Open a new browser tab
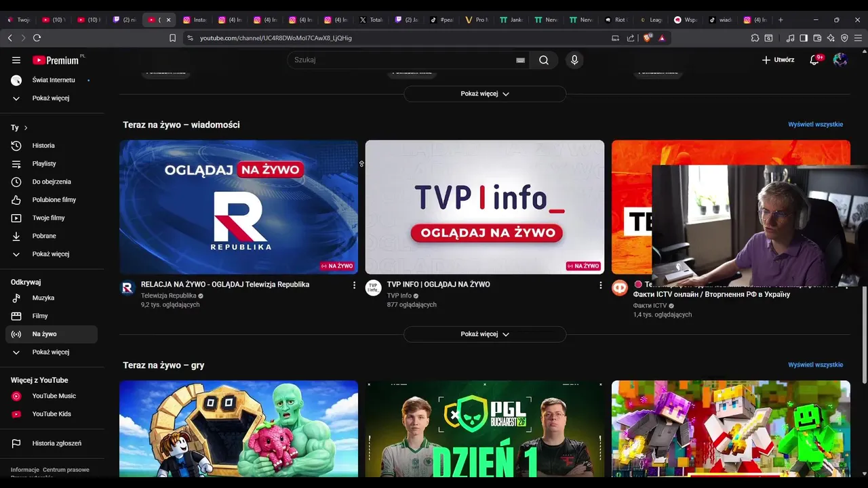The image size is (868, 488). [781, 20]
